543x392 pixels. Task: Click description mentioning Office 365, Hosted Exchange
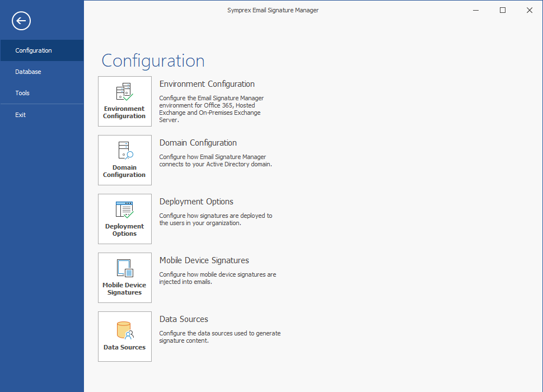click(211, 109)
